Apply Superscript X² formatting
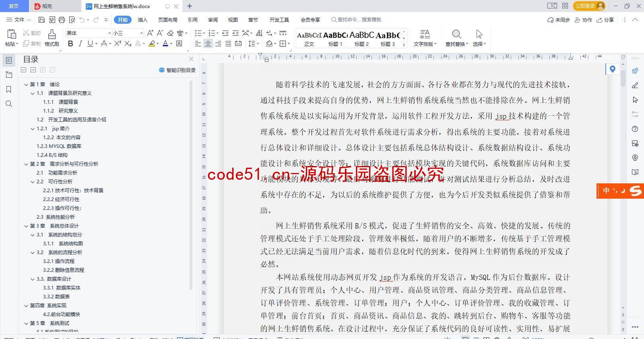644x339 pixels. [118, 43]
